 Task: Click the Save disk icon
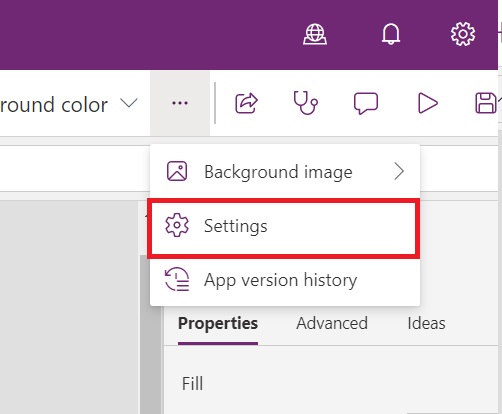point(486,103)
